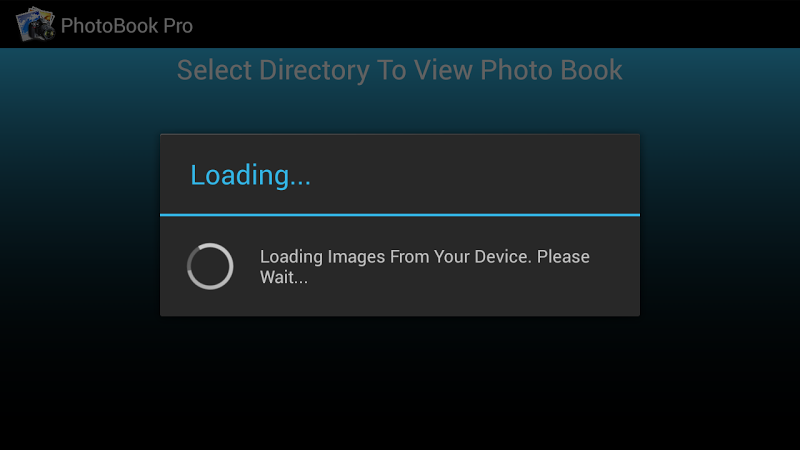Click the word "Pro" in the app title

point(178,26)
